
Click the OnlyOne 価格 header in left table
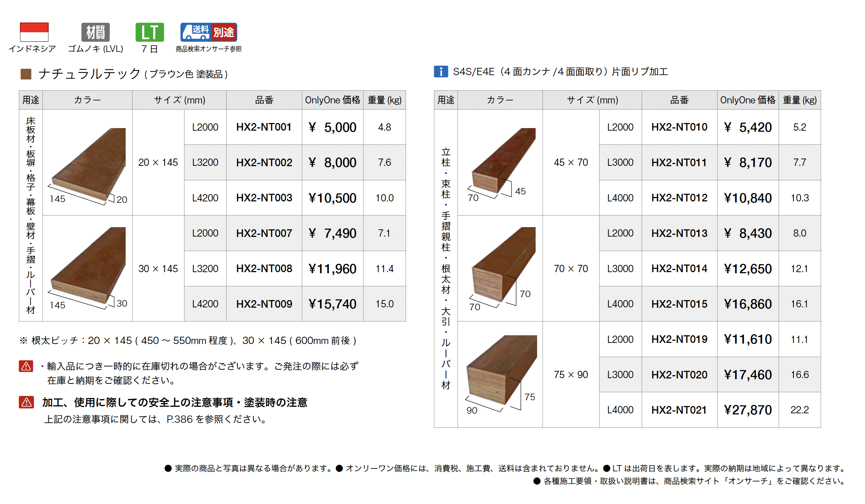pyautogui.click(x=332, y=100)
